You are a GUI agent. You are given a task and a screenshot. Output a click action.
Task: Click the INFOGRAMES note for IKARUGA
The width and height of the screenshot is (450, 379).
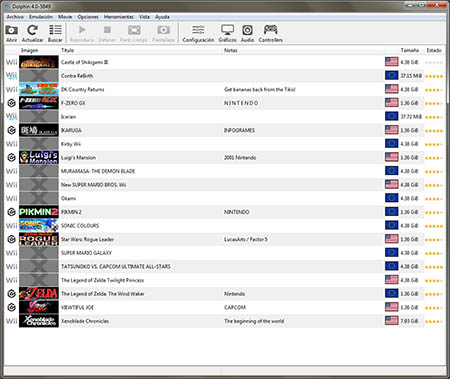[x=239, y=130]
